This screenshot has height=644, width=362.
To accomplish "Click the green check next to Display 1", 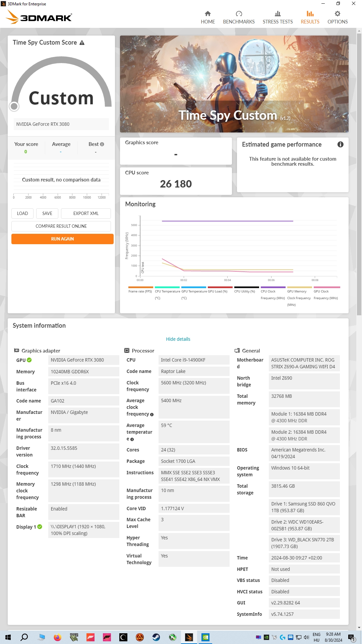I will (x=40, y=527).
